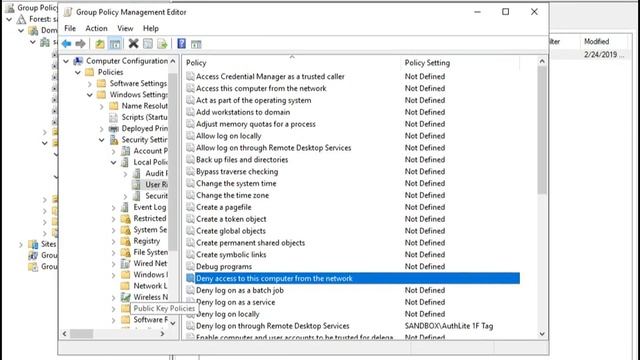
Task: Click the Forward arrow toolbar icon
Action: tap(80, 44)
